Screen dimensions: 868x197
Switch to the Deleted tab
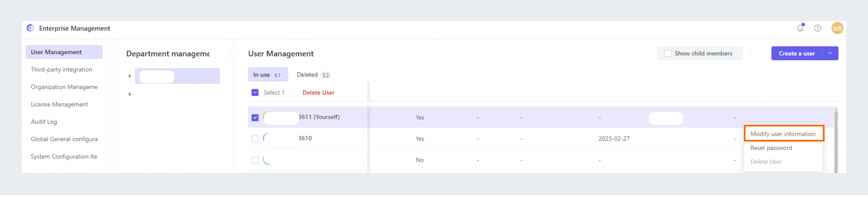(x=313, y=75)
